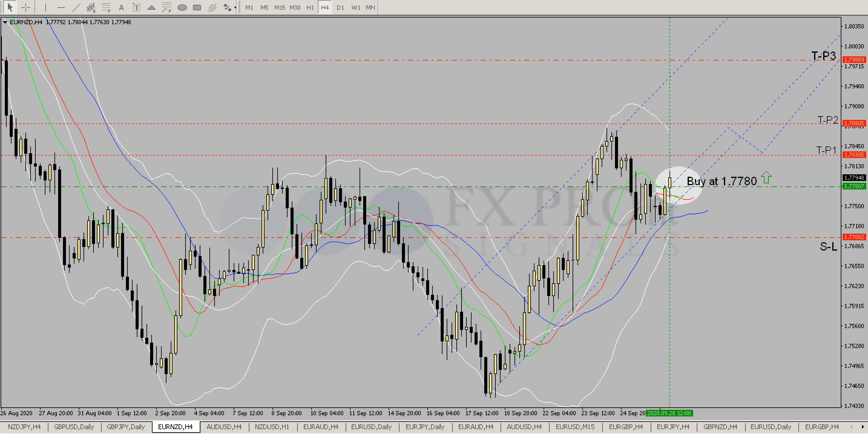This screenshot has height=434, width=868.
Task: Open the arrows tool dropdown arrow
Action: [x=235, y=7]
